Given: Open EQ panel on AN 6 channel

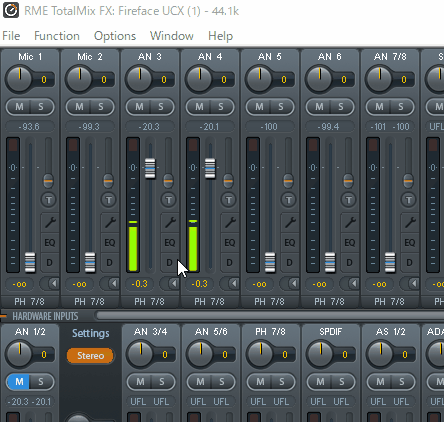Looking at the screenshot, I should (350, 242).
